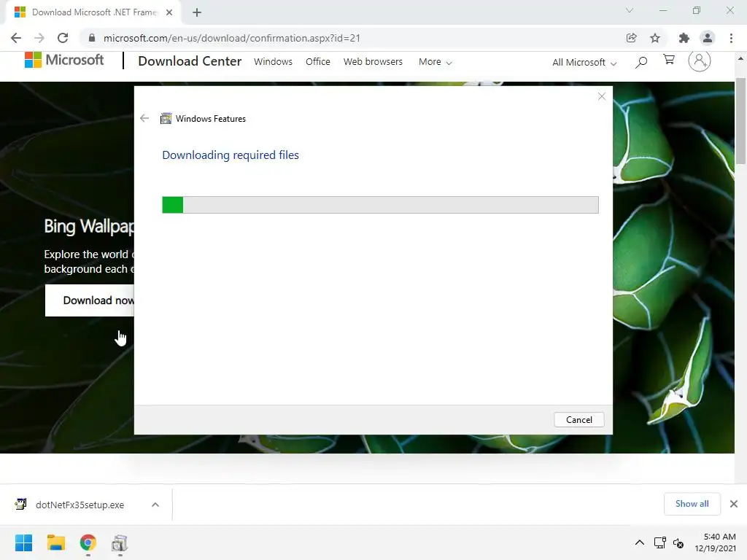The height and width of the screenshot is (560, 747).
Task: Expand the More dropdown in navigation
Action: tap(435, 62)
